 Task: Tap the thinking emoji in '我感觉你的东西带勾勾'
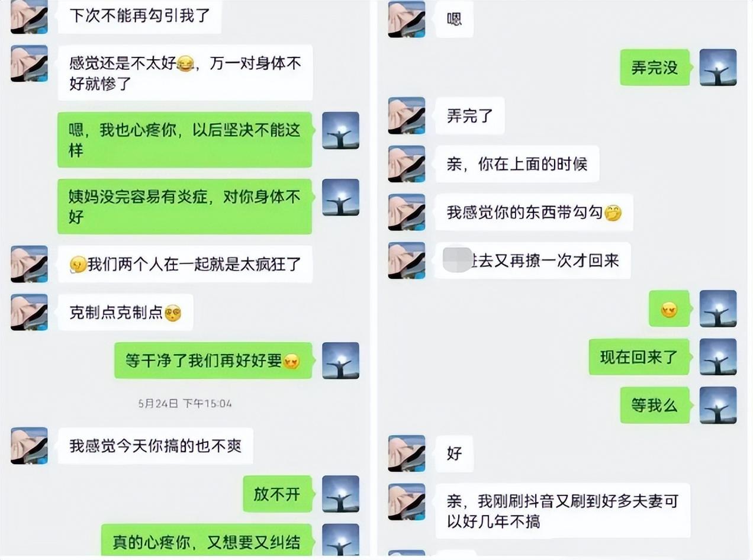613,213
